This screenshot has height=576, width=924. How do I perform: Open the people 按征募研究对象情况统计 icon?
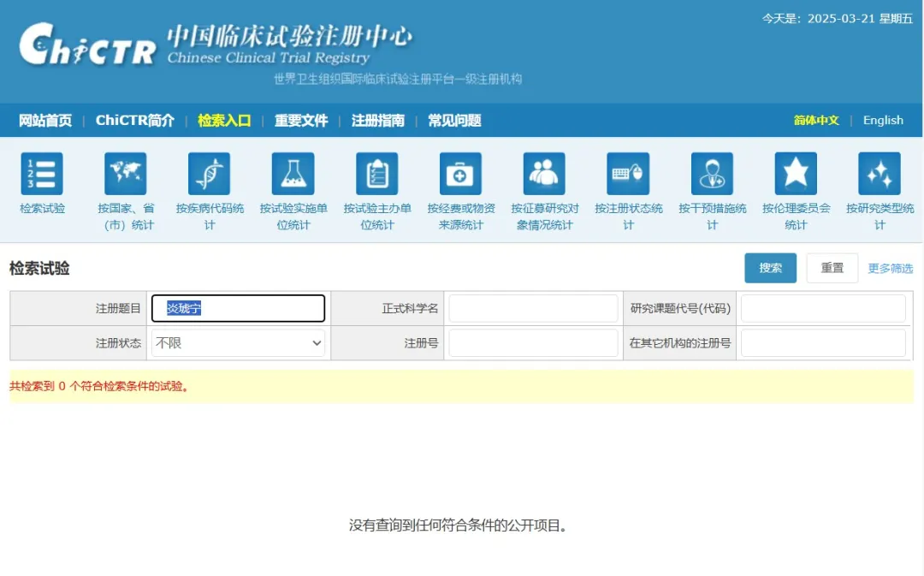tap(544, 174)
